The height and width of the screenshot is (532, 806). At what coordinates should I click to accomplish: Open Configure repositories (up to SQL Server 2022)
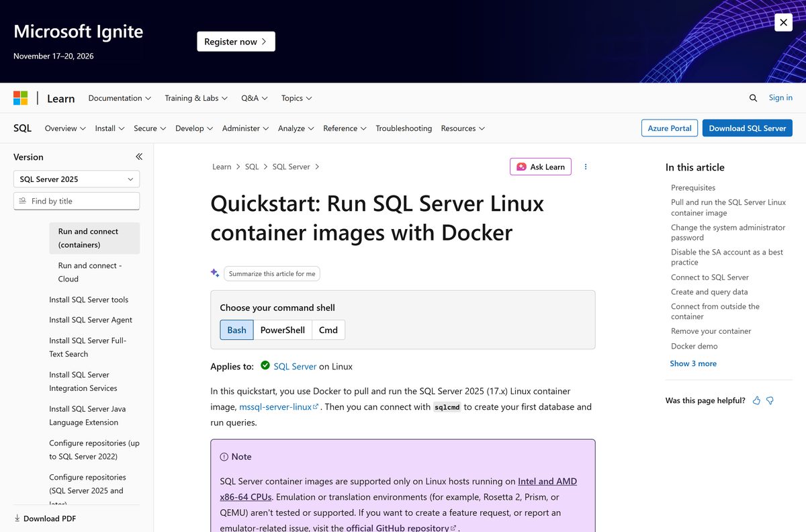[94, 449]
